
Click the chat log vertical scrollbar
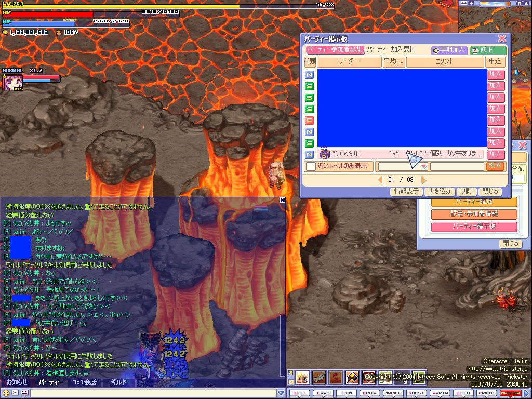click(x=282, y=345)
